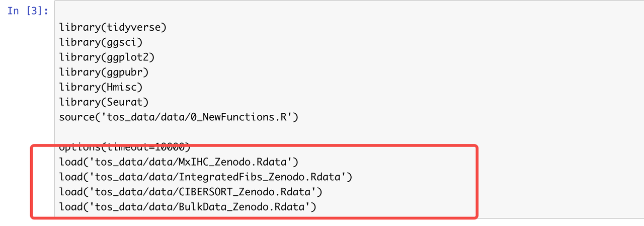Click the CIBERSORT_Zenodo.Rdata load line
The width and height of the screenshot is (644, 226).
click(x=190, y=192)
